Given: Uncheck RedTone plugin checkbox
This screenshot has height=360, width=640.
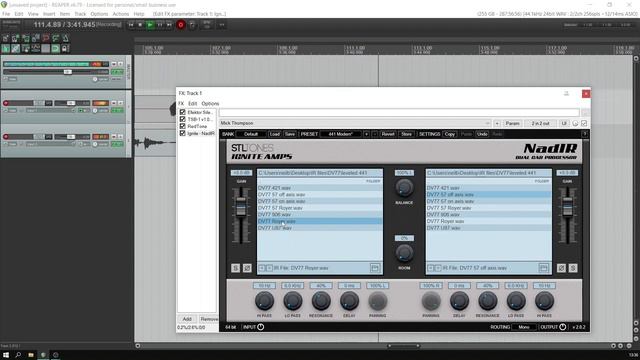Looking at the screenshot, I should [182, 126].
